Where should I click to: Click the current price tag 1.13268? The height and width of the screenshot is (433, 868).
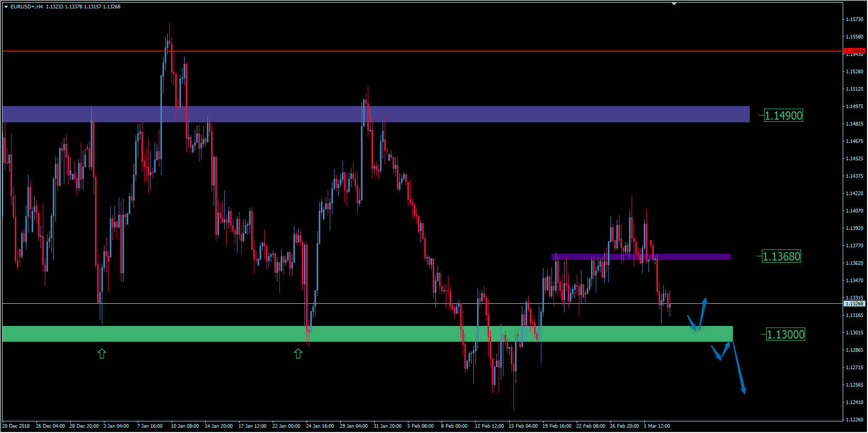(x=854, y=304)
